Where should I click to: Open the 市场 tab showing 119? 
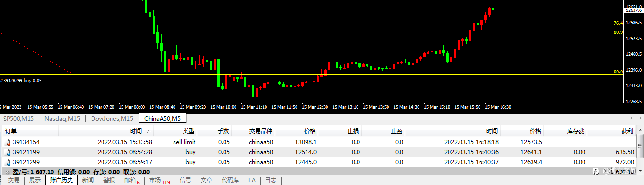159,180
